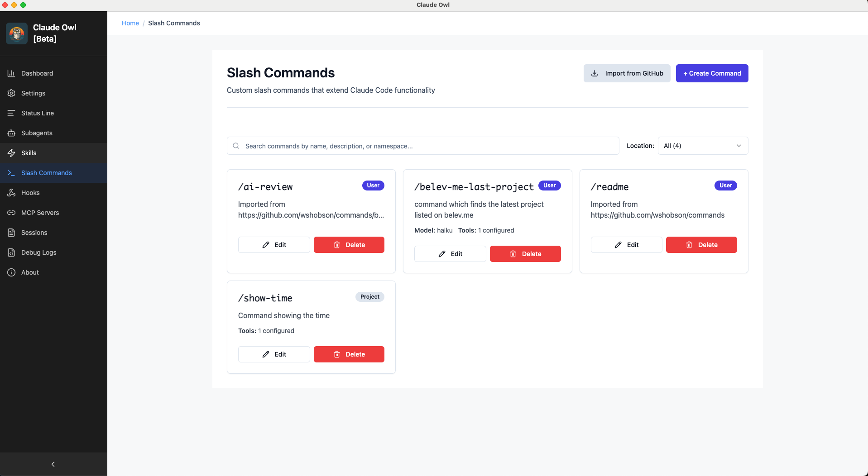Screen dimensions: 868x476
Task: Click pencil icon on /ai-review card
Action: click(x=266, y=245)
